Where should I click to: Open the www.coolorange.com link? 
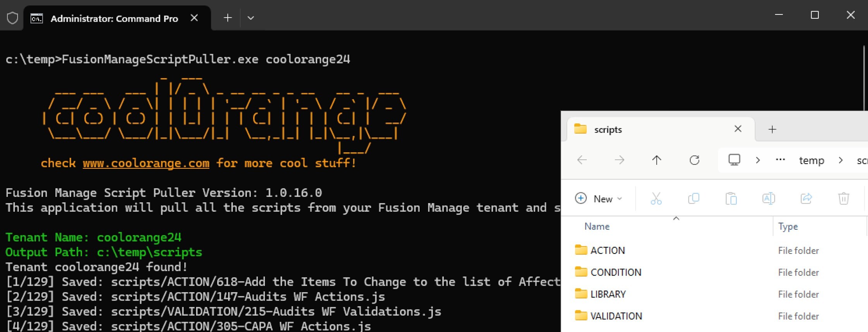tap(146, 163)
